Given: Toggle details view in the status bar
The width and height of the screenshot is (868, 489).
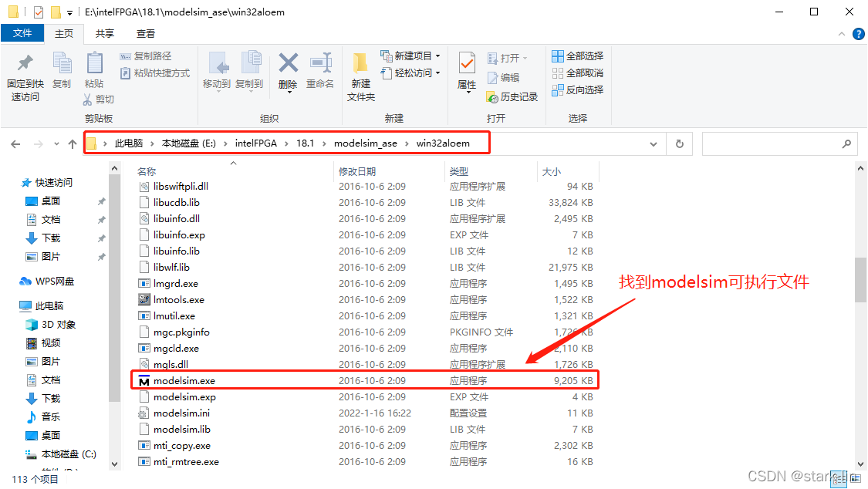Looking at the screenshot, I should 838,478.
